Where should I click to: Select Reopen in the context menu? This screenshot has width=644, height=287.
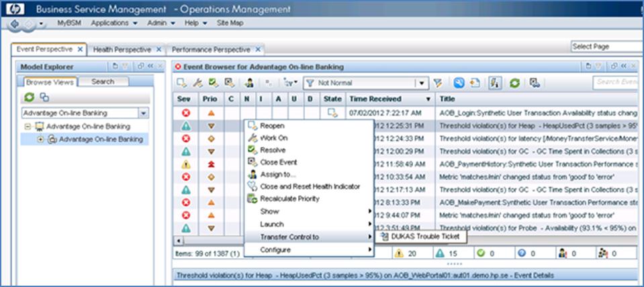(309, 126)
